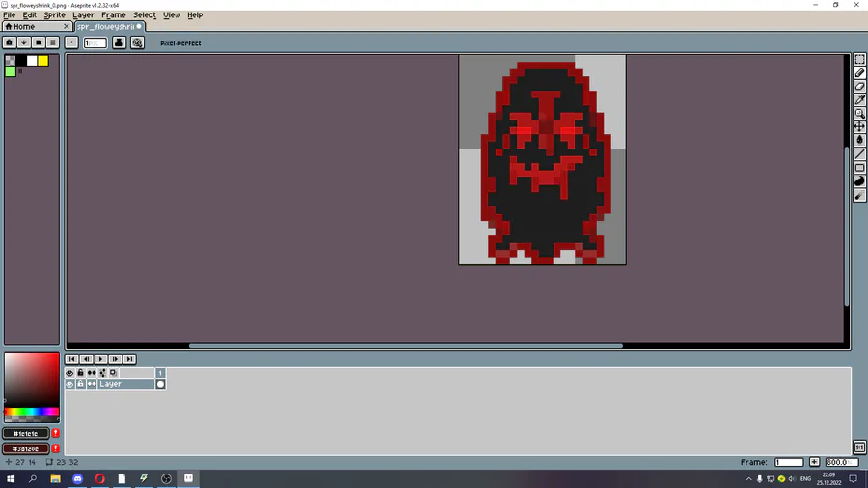The width and height of the screenshot is (868, 488).
Task: Open the Frame menu
Action: click(x=114, y=14)
